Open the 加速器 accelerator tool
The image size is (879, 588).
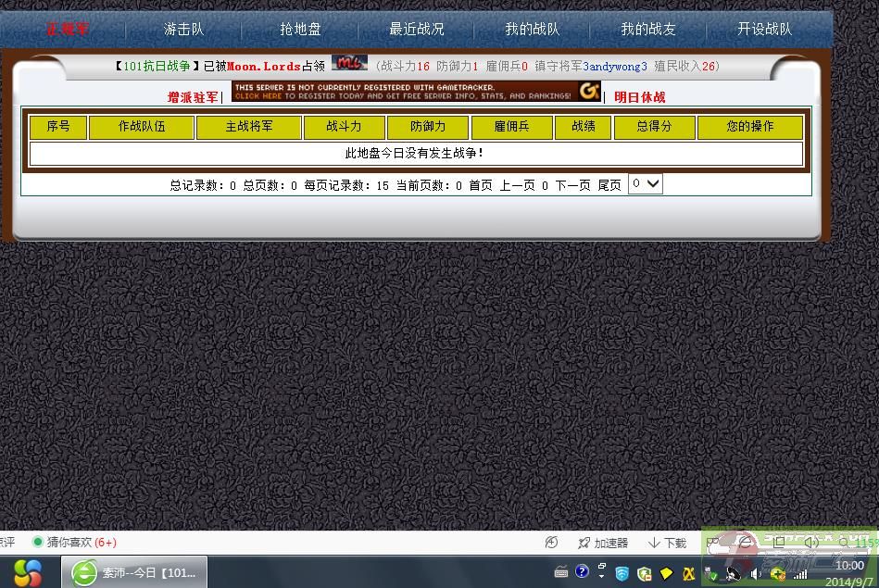(603, 543)
